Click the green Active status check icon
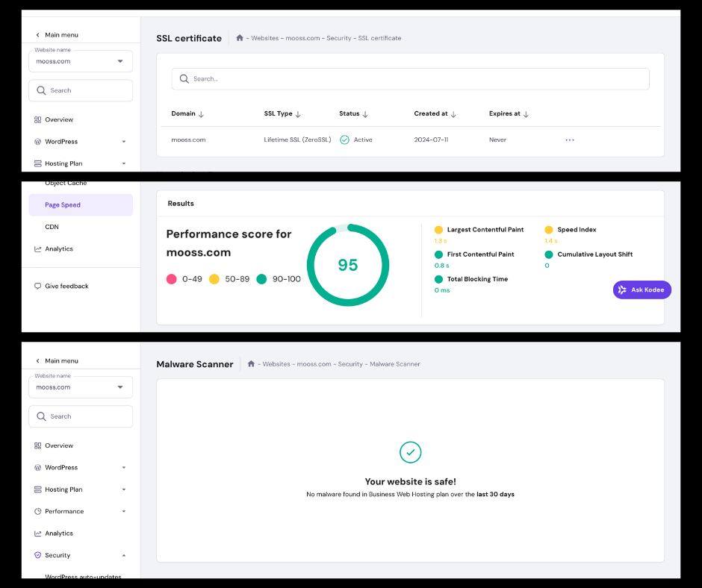Image resolution: width=702 pixels, height=588 pixels. pyautogui.click(x=344, y=140)
